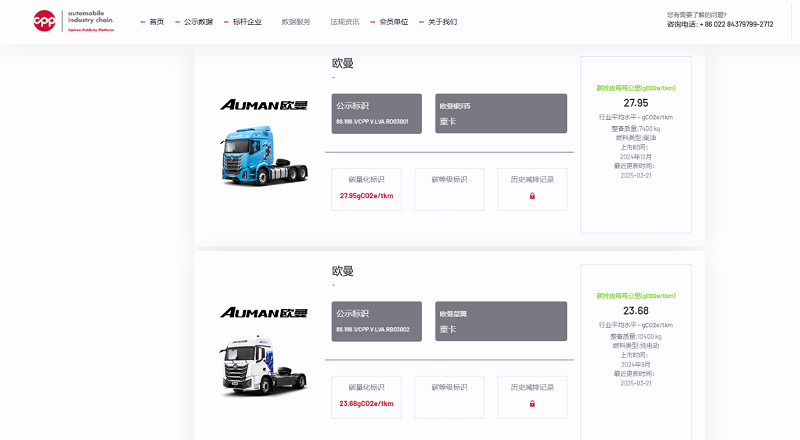Viewport: 800px width, 440px height.
Task: Go to 首页 in the navigation bar
Action: pos(156,22)
